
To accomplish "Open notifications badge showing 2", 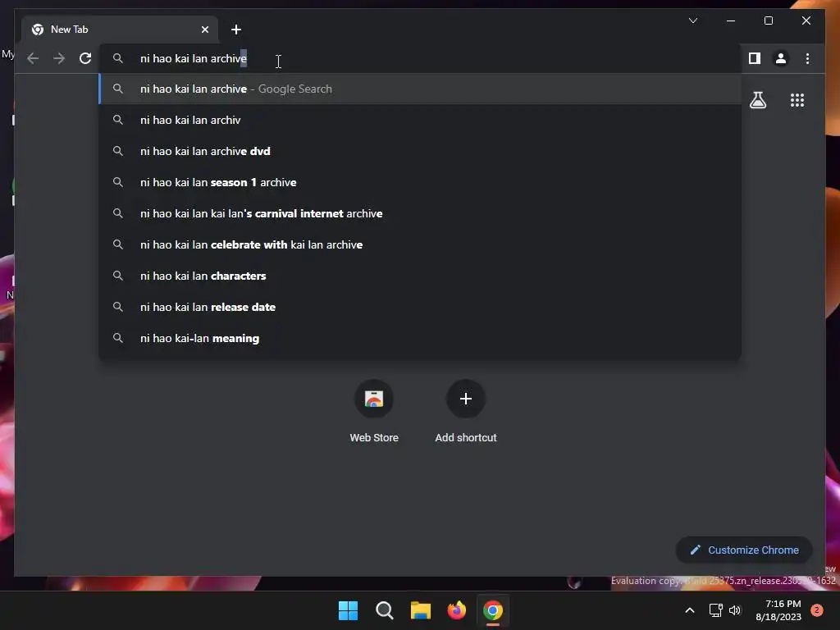I will coord(817,610).
